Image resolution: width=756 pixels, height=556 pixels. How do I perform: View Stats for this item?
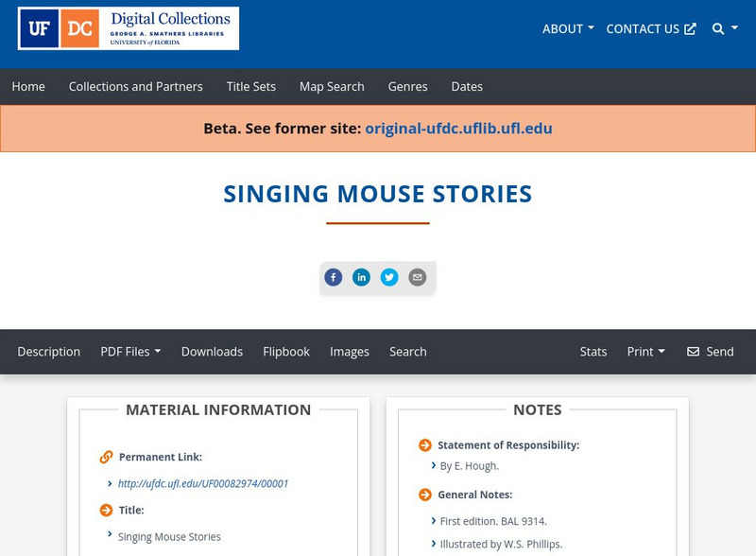(593, 351)
